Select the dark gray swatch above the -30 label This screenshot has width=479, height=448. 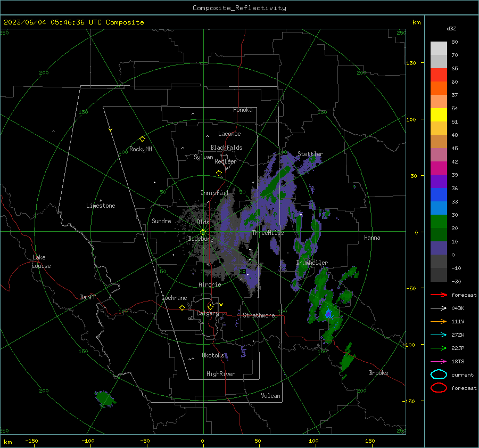(x=439, y=275)
